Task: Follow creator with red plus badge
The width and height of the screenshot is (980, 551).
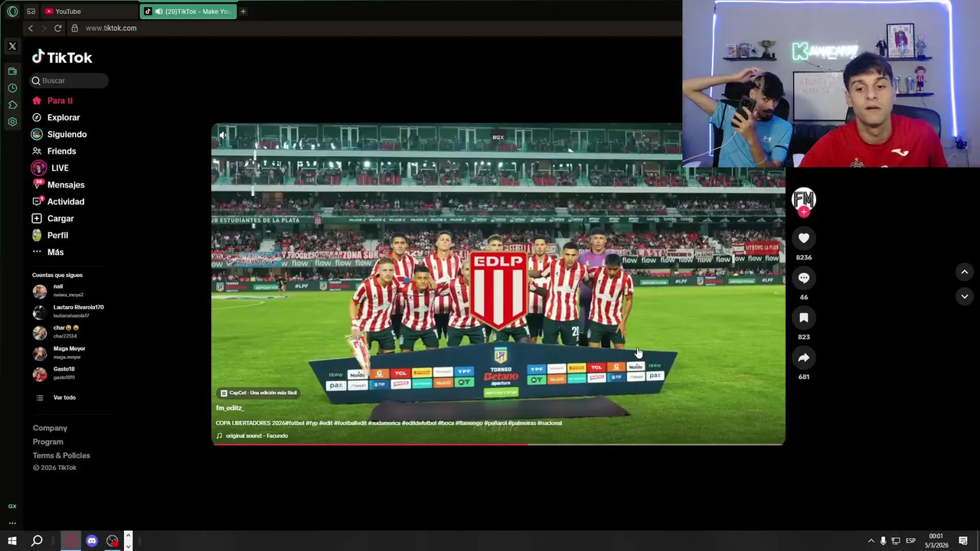Action: coord(803,212)
